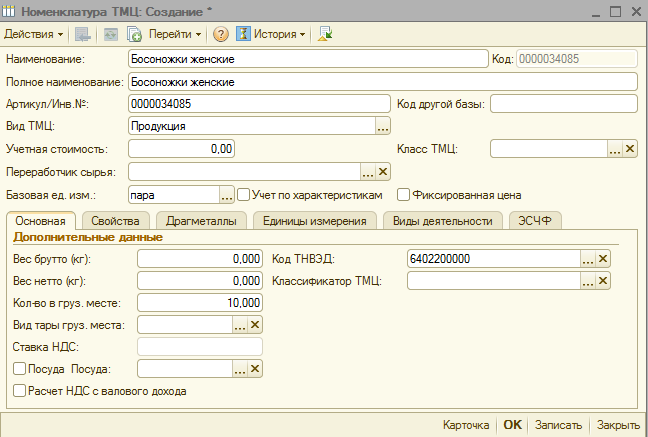
Task: Toggle the Фиксированная цена checkbox
Action: 403,194
